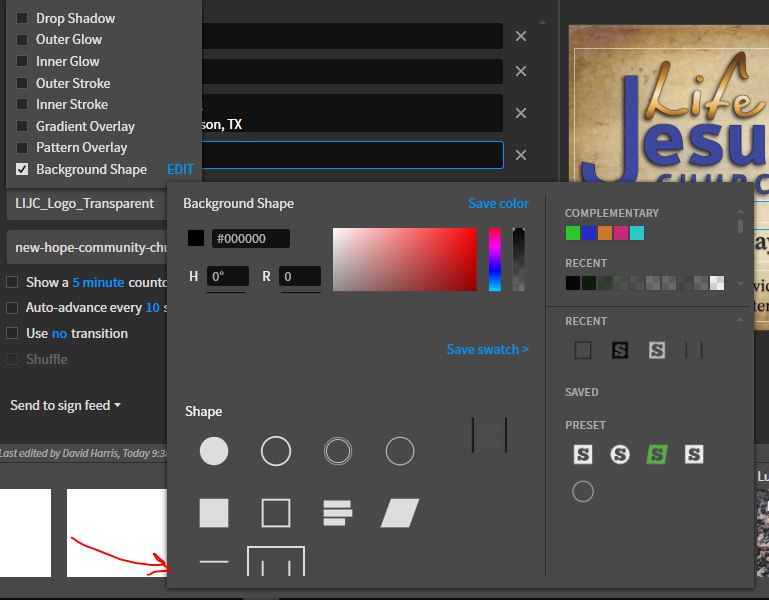
Task: Pick green complementary color swatch
Action: coord(573,233)
